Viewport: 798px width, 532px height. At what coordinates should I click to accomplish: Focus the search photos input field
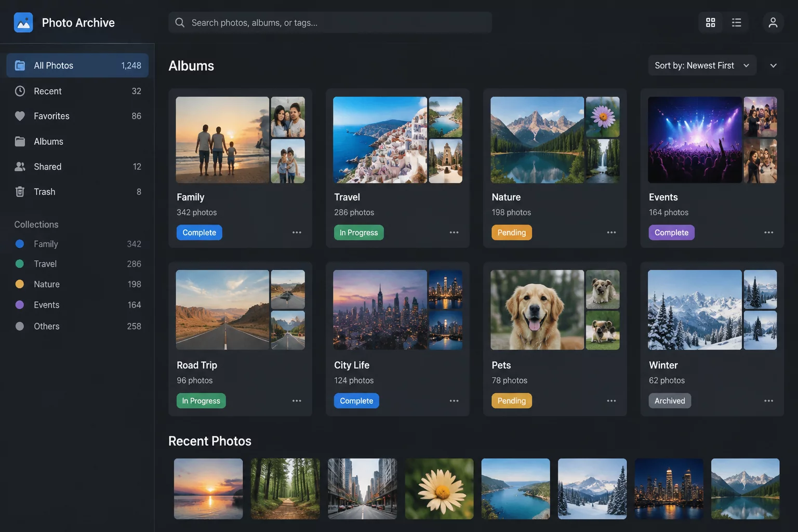click(x=330, y=22)
